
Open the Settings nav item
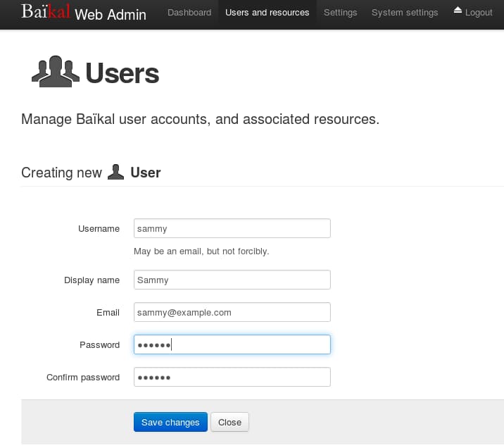pos(340,13)
